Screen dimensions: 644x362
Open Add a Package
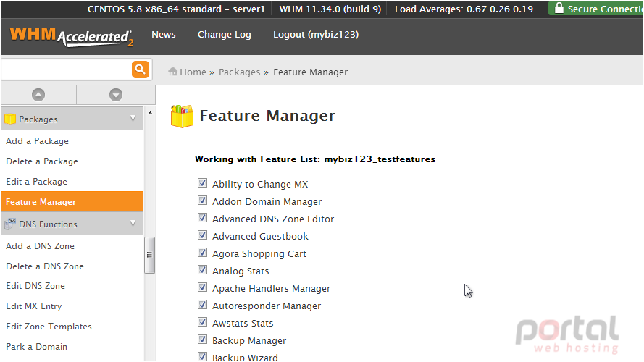[x=38, y=140]
